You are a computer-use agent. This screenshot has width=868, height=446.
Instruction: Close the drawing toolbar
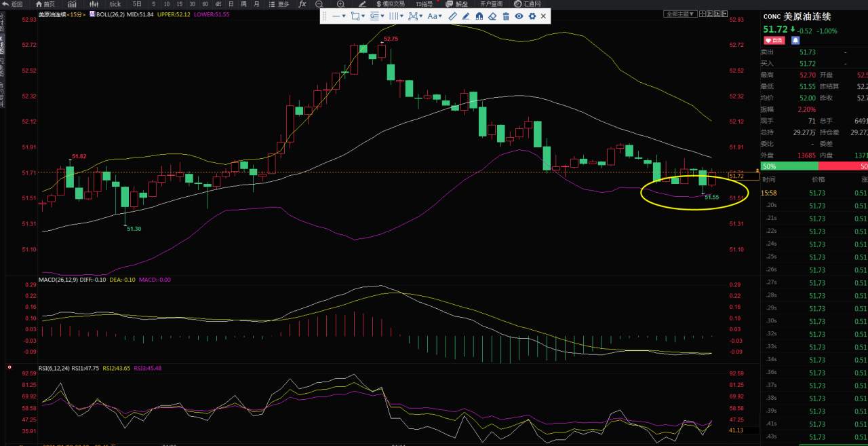543,16
